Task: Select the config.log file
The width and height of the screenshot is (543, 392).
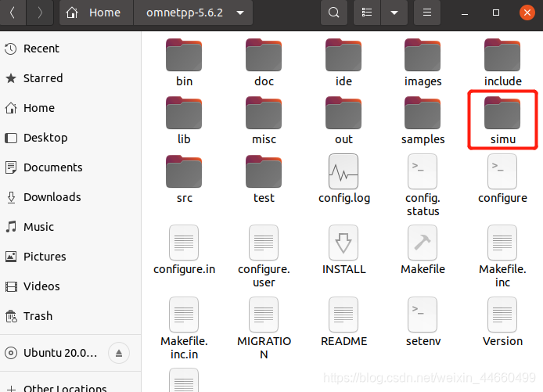Action: (x=344, y=179)
